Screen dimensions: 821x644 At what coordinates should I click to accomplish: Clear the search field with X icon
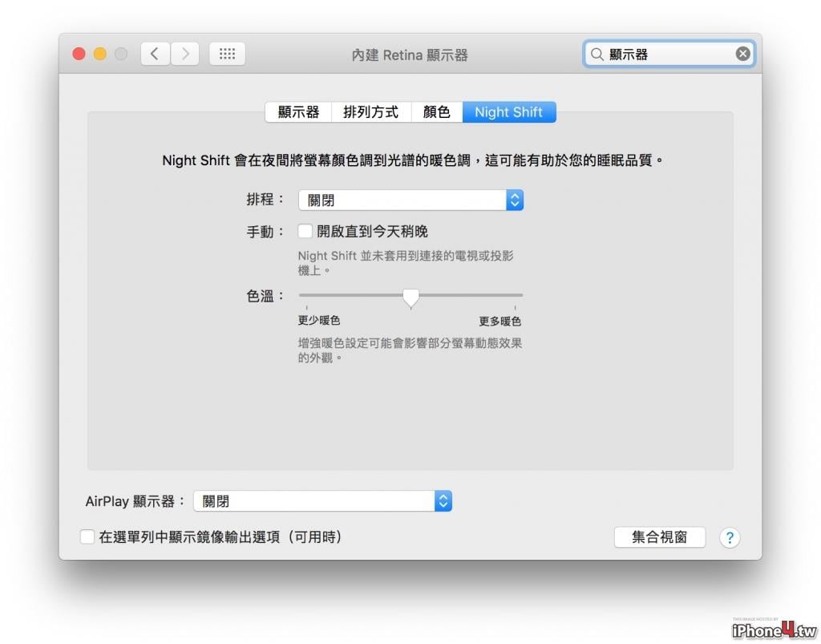[742, 54]
